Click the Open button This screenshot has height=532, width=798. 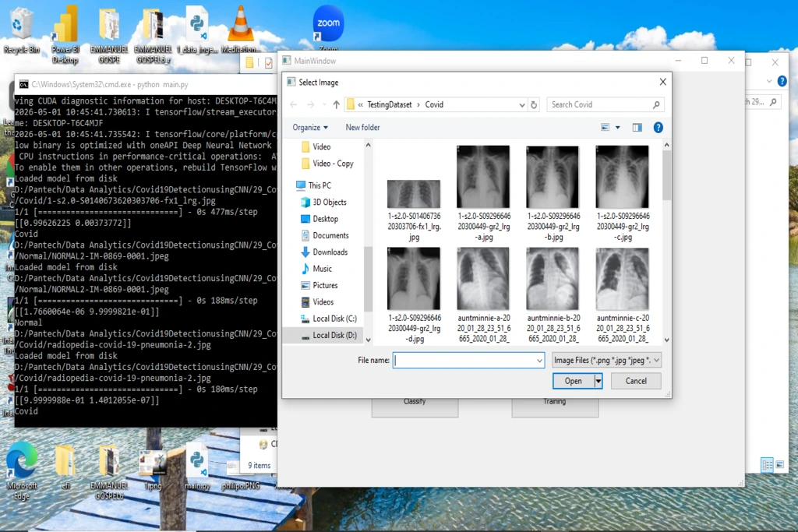tap(573, 381)
